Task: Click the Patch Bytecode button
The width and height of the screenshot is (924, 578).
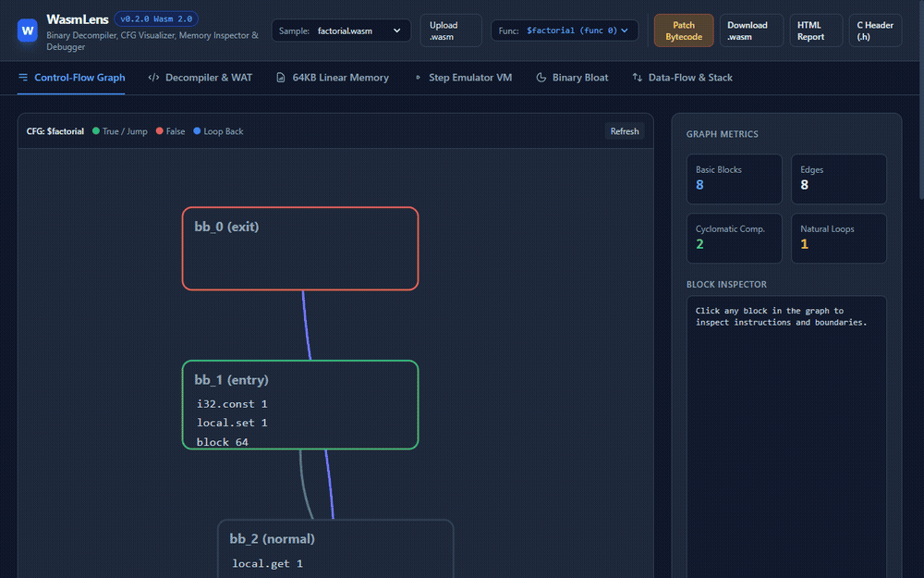Action: [684, 31]
